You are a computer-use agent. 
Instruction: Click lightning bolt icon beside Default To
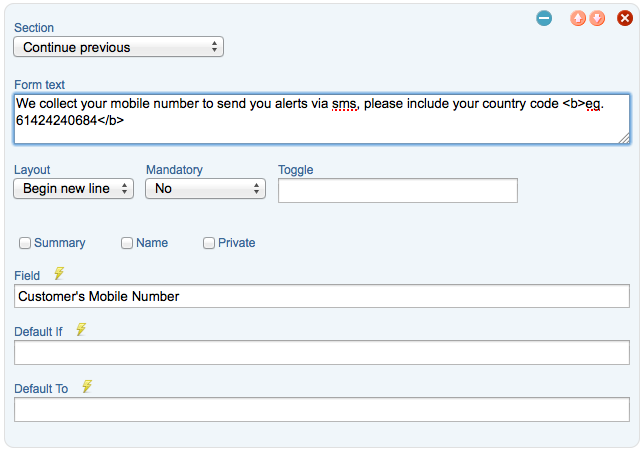87,386
